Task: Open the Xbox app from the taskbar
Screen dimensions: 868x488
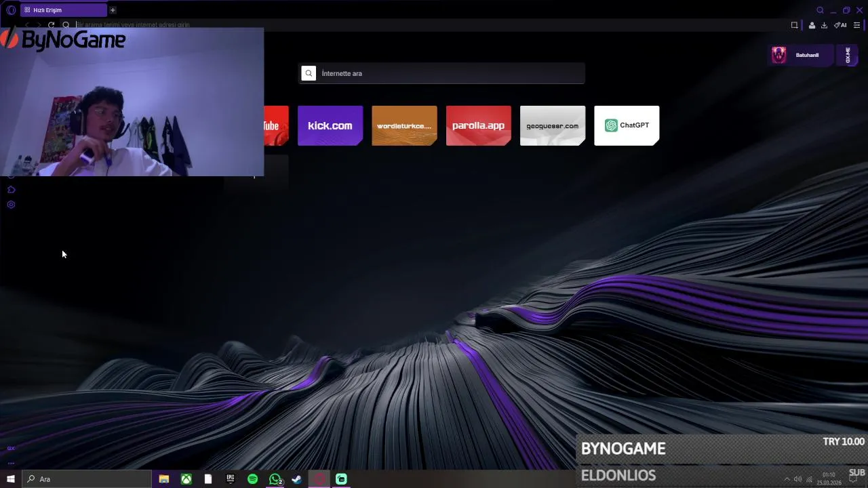Action: coord(186,479)
